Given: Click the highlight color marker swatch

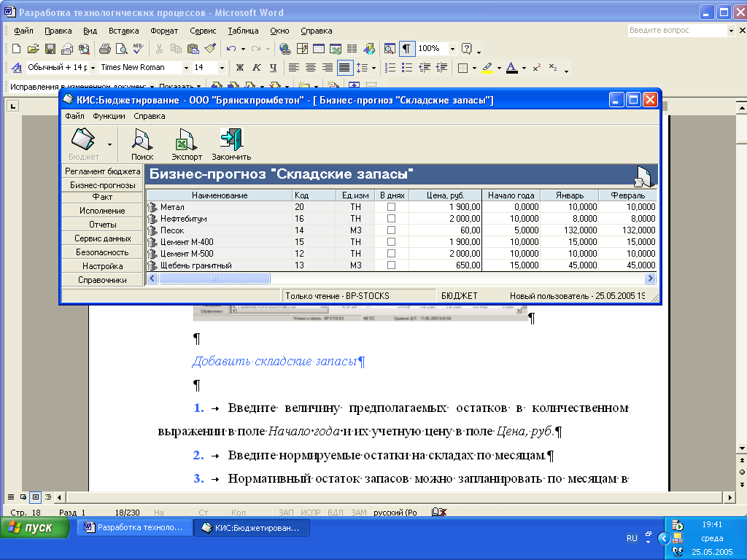Looking at the screenshot, I should pyautogui.click(x=487, y=68).
